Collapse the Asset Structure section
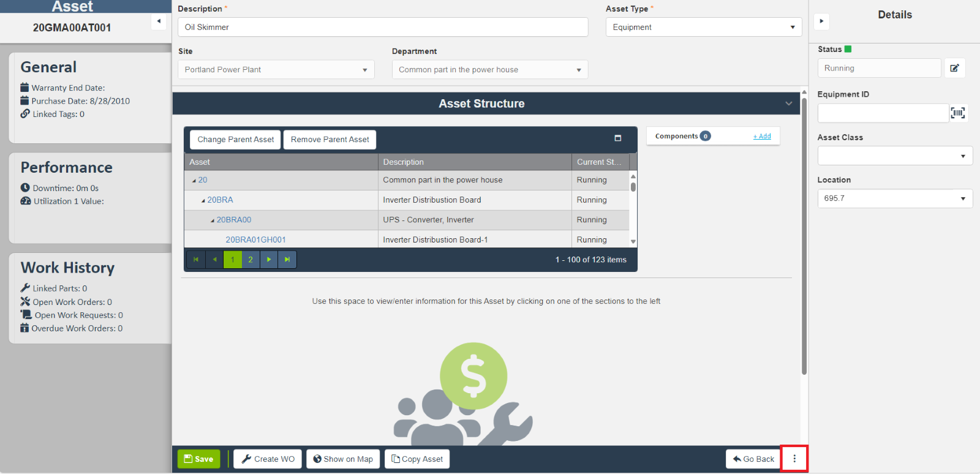 point(788,103)
